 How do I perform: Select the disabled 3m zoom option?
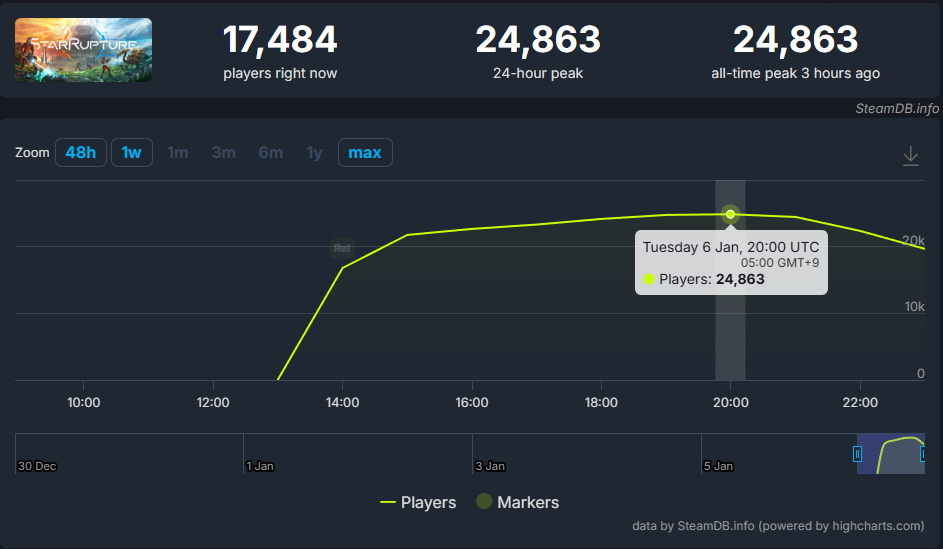point(224,153)
